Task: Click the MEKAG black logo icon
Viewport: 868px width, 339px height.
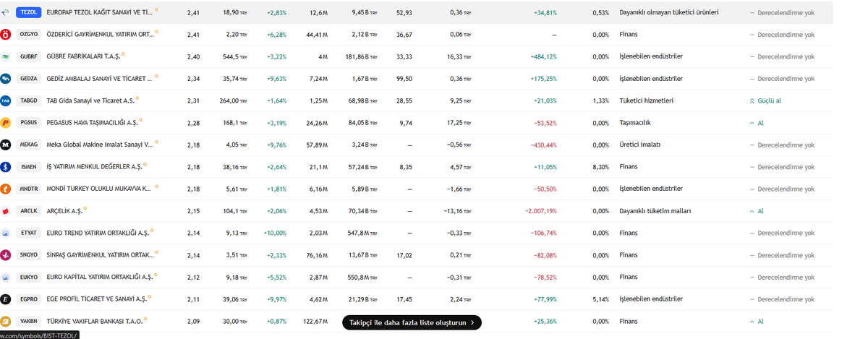Action: pyautogui.click(x=6, y=145)
